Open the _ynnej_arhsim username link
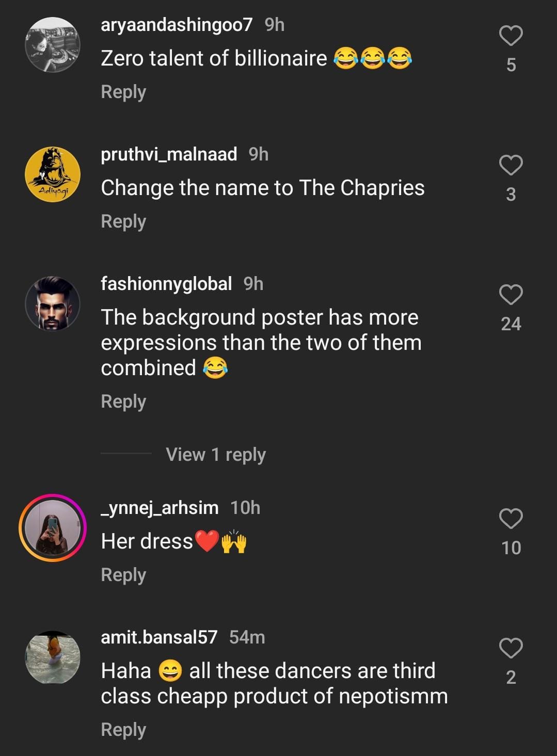This screenshot has width=557, height=756. [x=160, y=508]
